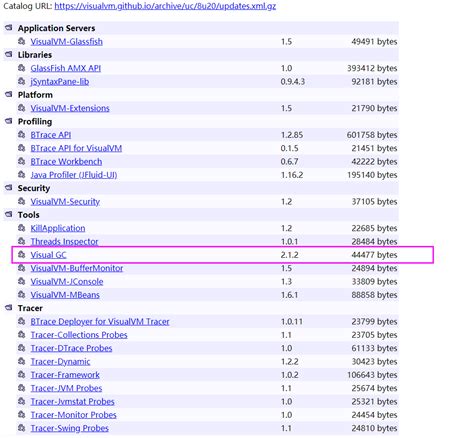Open the Threads Inspector plugin link
Image resolution: width=474 pixels, height=438 pixels.
pyautogui.click(x=64, y=242)
